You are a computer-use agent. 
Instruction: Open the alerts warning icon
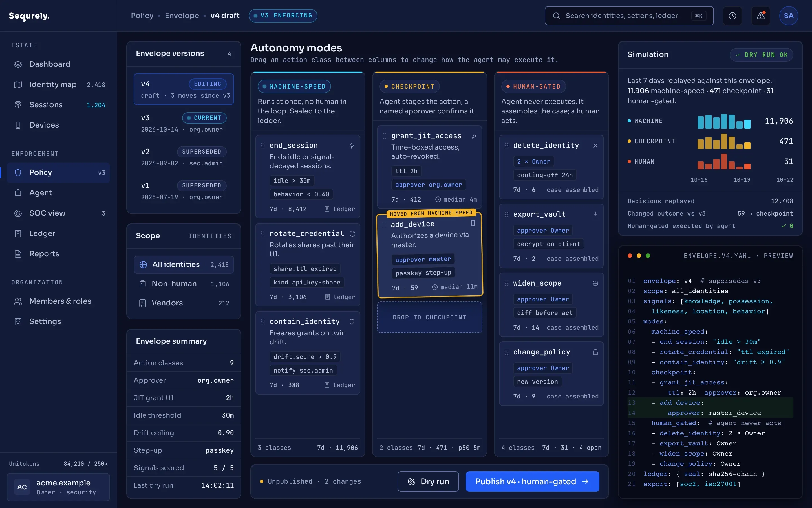(x=760, y=16)
